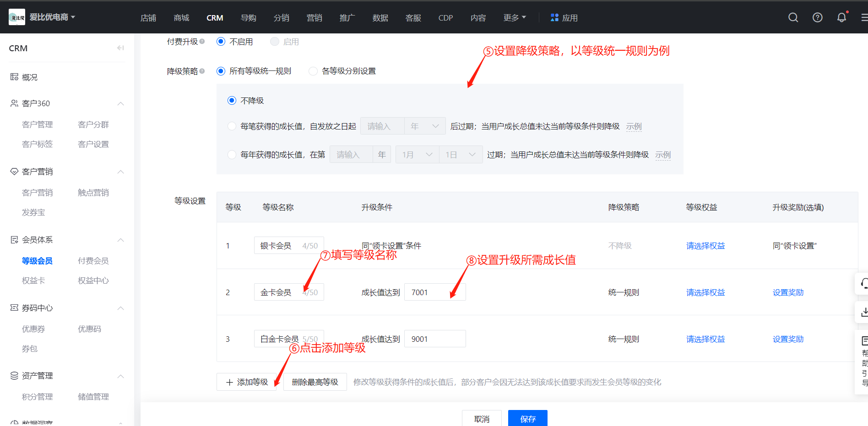This screenshot has width=868, height=426.
Task: Collapse the 资产管理 sidebar section
Action: point(121,376)
